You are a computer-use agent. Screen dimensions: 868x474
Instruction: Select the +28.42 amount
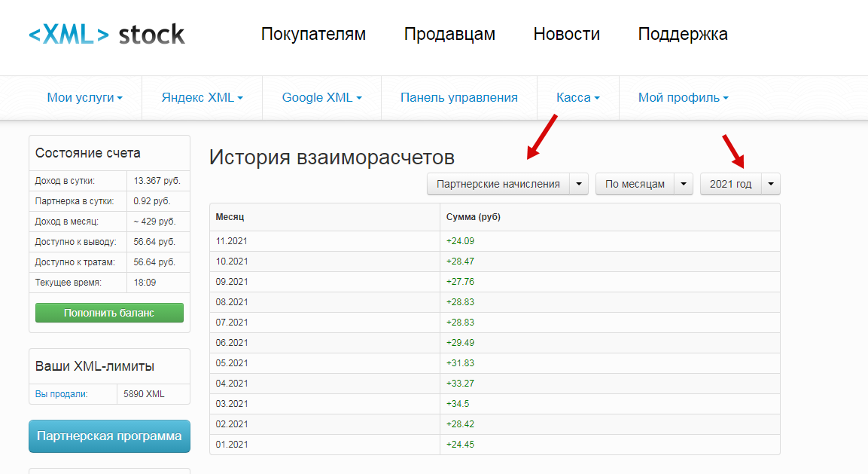(x=460, y=424)
